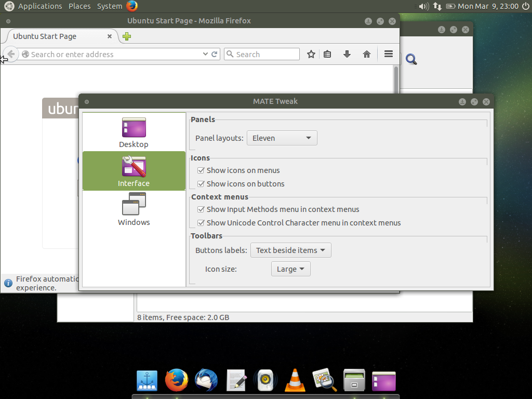Click the battery indicator in the top panel

click(x=450, y=6)
